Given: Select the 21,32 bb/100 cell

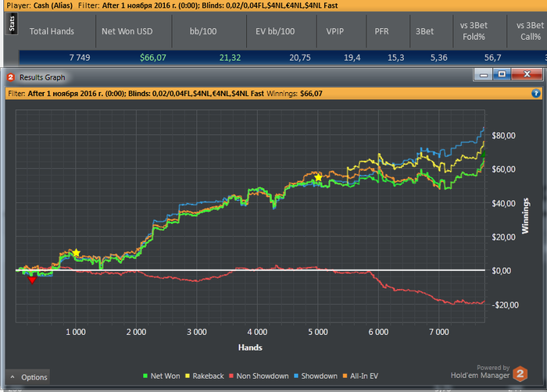Looking at the screenshot, I should click(x=230, y=58).
